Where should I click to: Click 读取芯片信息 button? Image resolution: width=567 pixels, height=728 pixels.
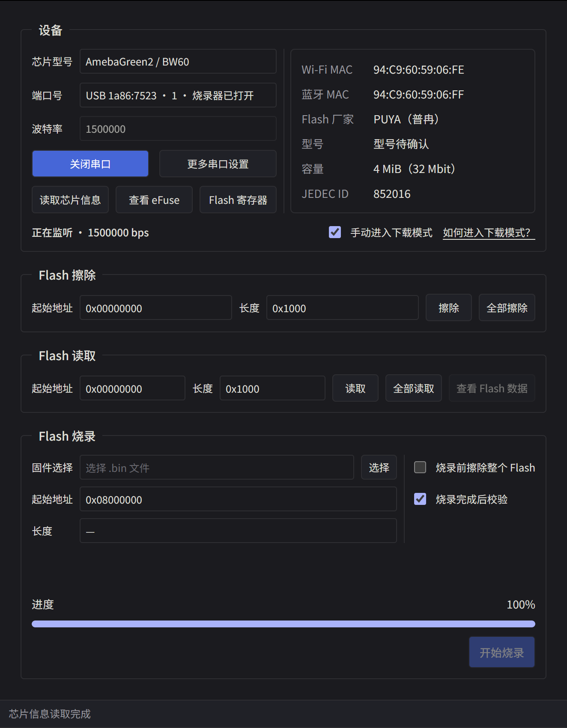pyautogui.click(x=70, y=200)
